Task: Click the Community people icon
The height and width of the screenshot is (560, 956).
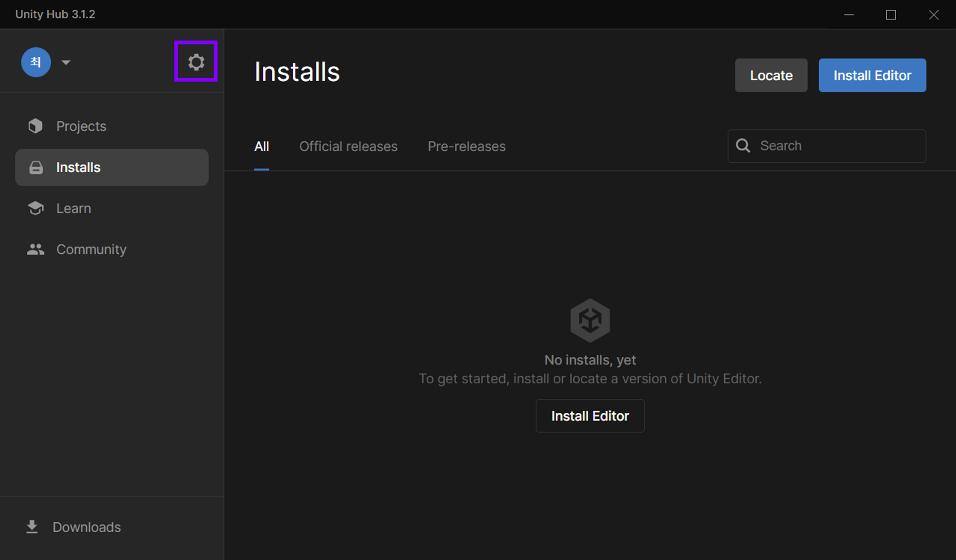Action: coord(36,249)
